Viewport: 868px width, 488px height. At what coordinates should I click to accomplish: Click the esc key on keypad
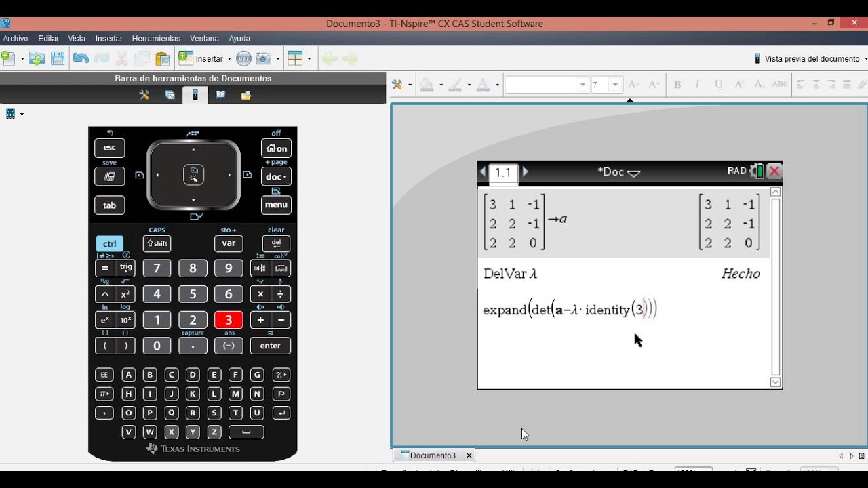click(109, 148)
